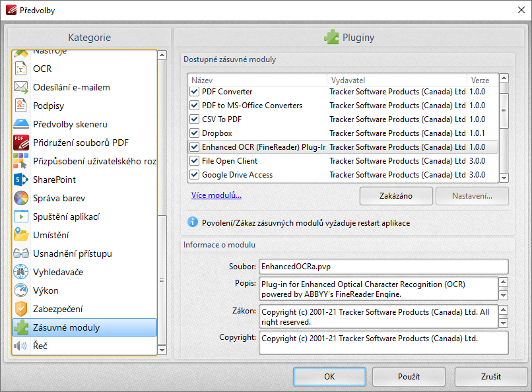The width and height of the screenshot is (532, 392).
Task: Click the plugin list scroll-up arrow
Action: (504, 79)
